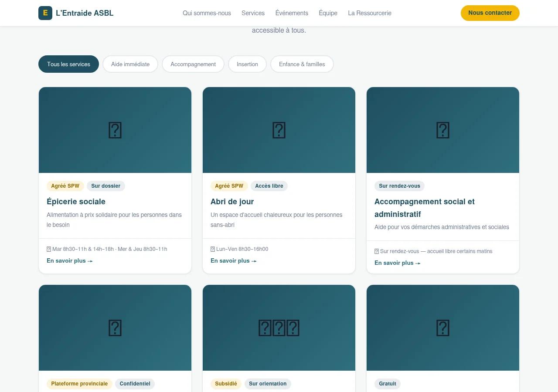Open the L'Entraide ASBL home link

(x=76, y=13)
